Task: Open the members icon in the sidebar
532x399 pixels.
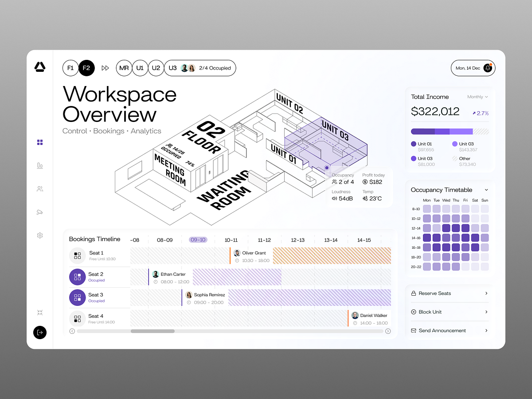Action: click(x=40, y=188)
